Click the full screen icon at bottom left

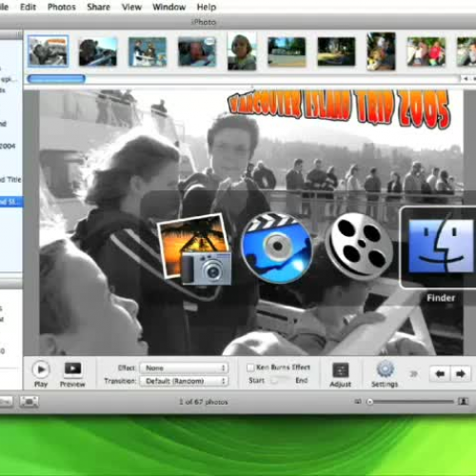pyautogui.click(x=29, y=402)
